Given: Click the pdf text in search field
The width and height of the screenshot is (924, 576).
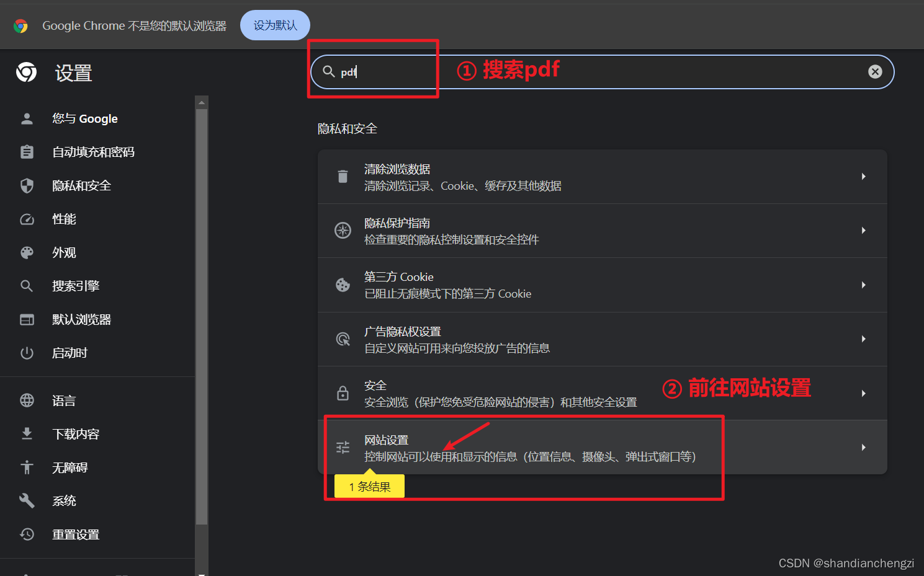Looking at the screenshot, I should pos(349,73).
